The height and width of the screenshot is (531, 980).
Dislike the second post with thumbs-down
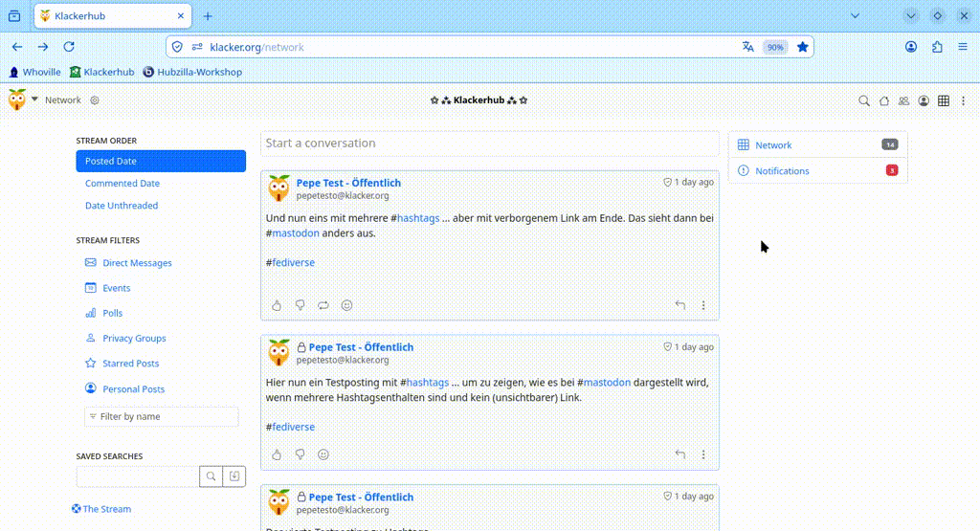tap(300, 454)
